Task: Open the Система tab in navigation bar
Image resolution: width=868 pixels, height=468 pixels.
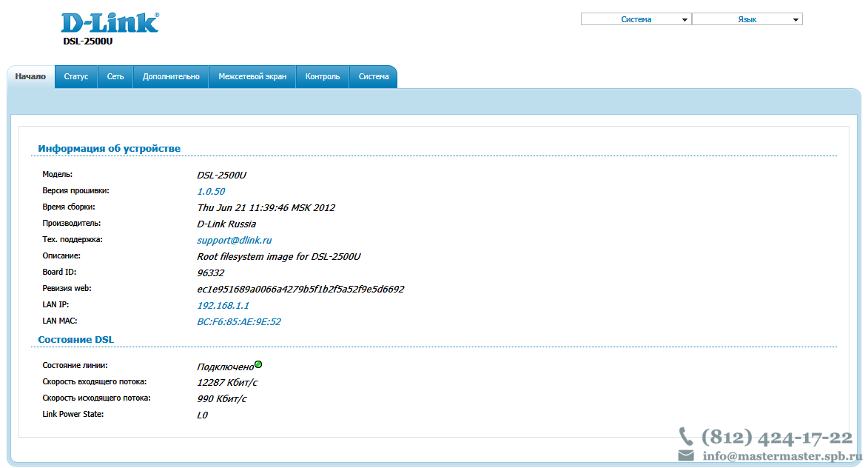Action: click(374, 76)
